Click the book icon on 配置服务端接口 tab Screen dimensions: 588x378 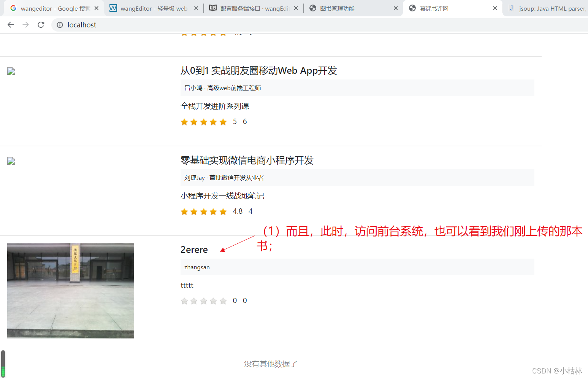click(x=213, y=8)
